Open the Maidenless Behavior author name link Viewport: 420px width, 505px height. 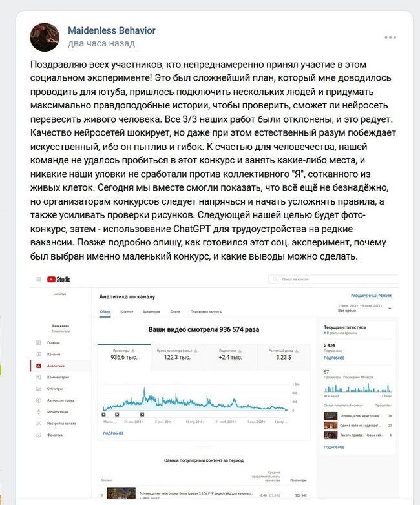[x=111, y=30]
